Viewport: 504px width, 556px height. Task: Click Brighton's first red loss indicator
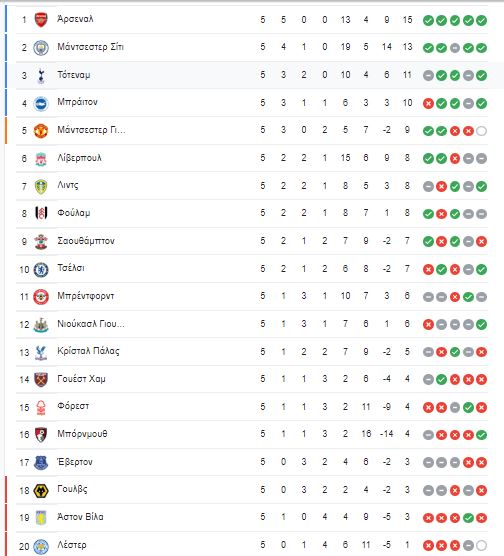tap(428, 103)
